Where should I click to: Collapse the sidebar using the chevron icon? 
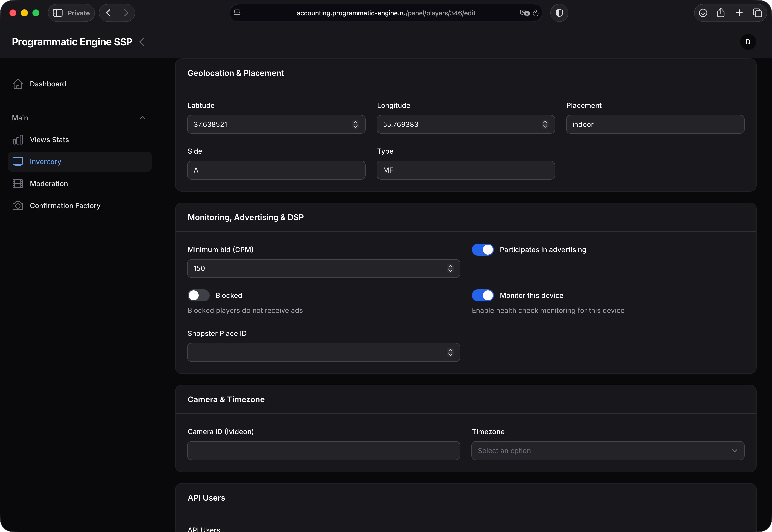[x=142, y=42]
